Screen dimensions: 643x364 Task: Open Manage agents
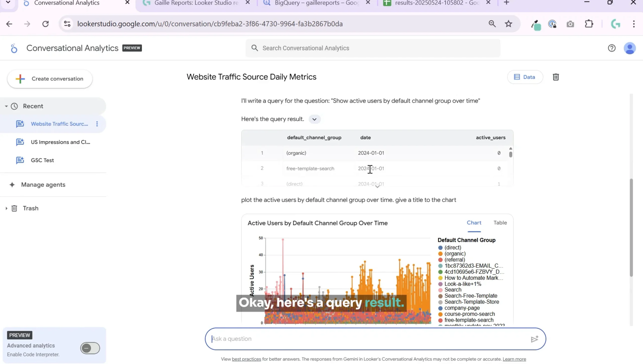43,185
